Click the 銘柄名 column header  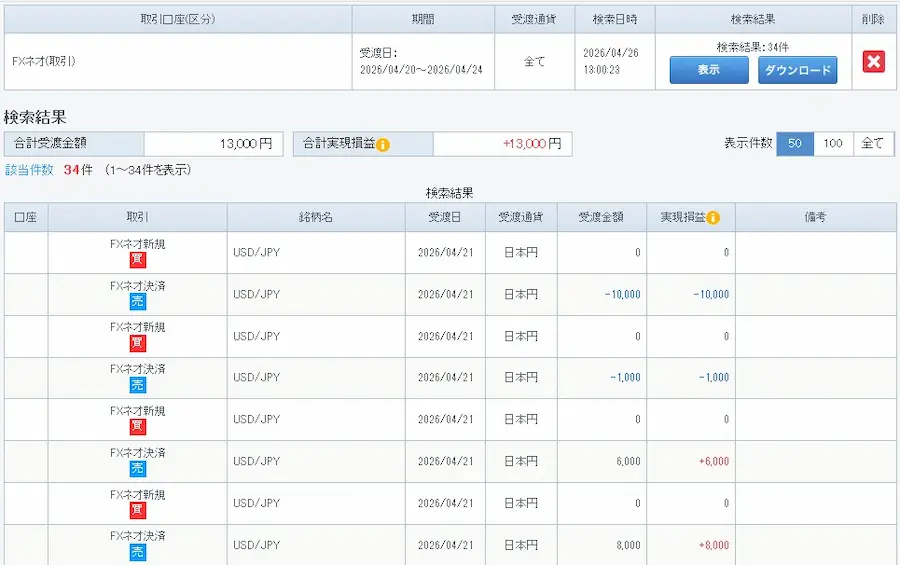coord(316,217)
